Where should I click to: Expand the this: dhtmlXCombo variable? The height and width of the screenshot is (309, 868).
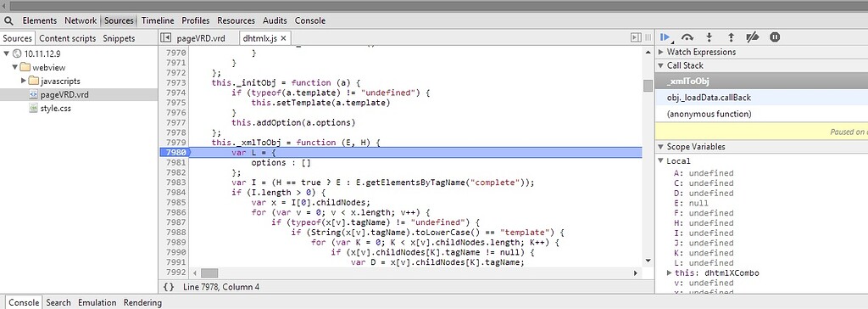[670, 273]
